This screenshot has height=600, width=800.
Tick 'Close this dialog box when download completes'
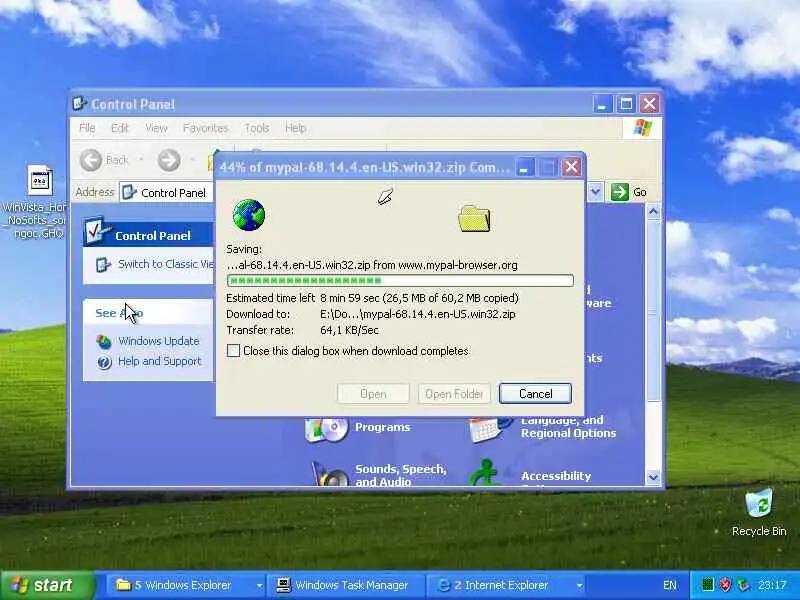pyautogui.click(x=233, y=351)
